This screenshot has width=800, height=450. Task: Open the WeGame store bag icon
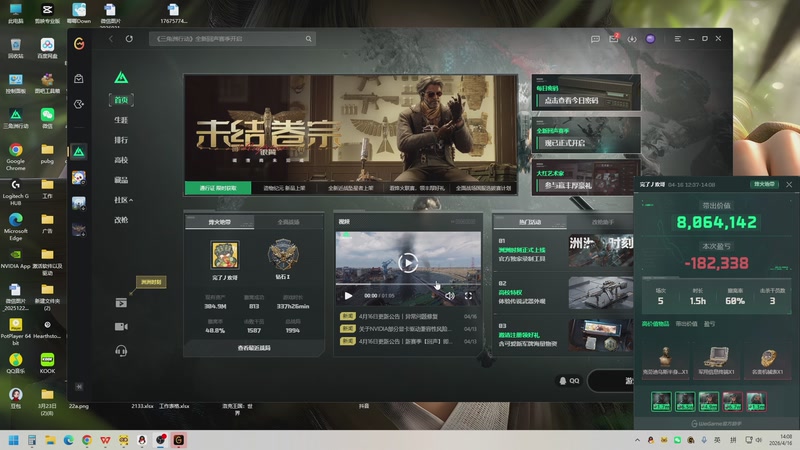click(79, 79)
